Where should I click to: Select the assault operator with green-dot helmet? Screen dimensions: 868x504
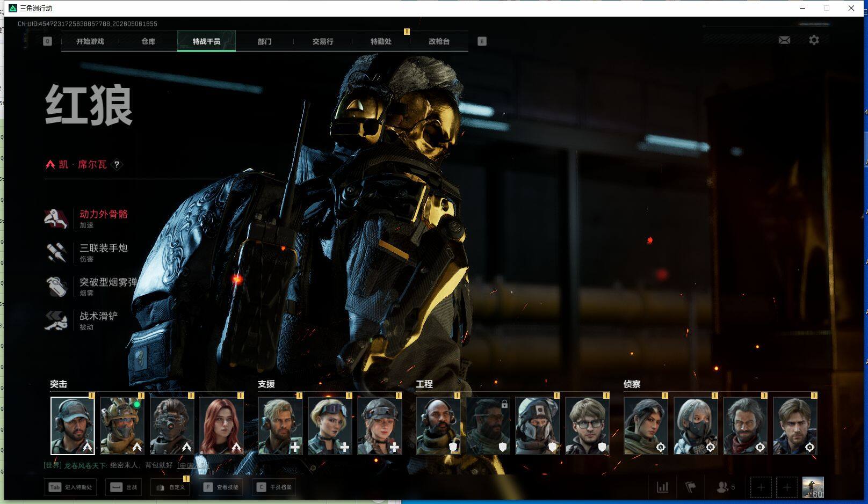[122, 426]
